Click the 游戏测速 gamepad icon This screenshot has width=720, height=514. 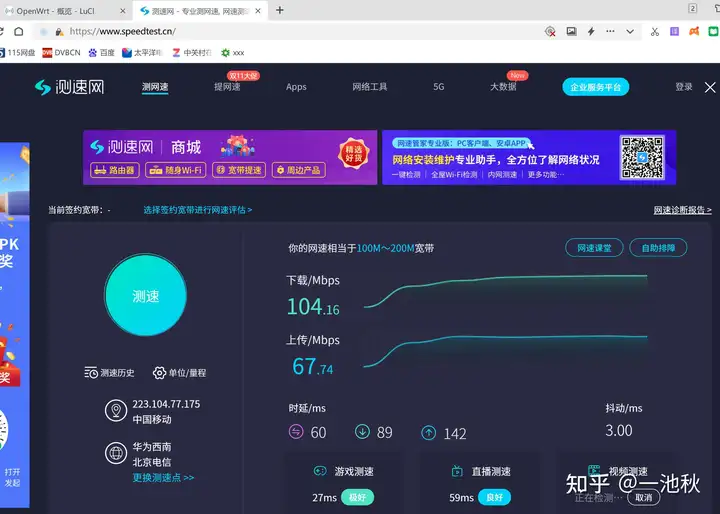pyautogui.click(x=320, y=471)
